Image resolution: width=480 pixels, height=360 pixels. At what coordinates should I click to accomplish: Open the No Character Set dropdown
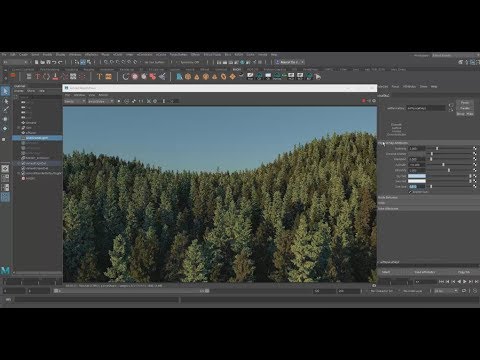382,291
